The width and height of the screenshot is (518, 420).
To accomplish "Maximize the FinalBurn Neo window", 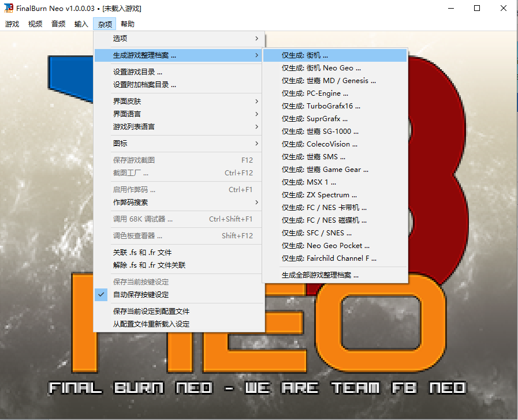I will pos(477,8).
